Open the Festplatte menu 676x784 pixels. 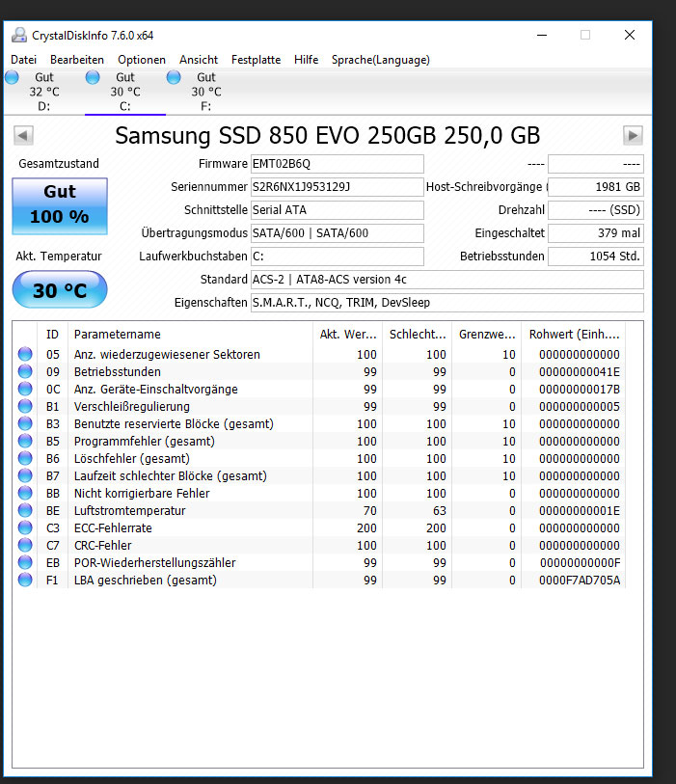tap(256, 60)
